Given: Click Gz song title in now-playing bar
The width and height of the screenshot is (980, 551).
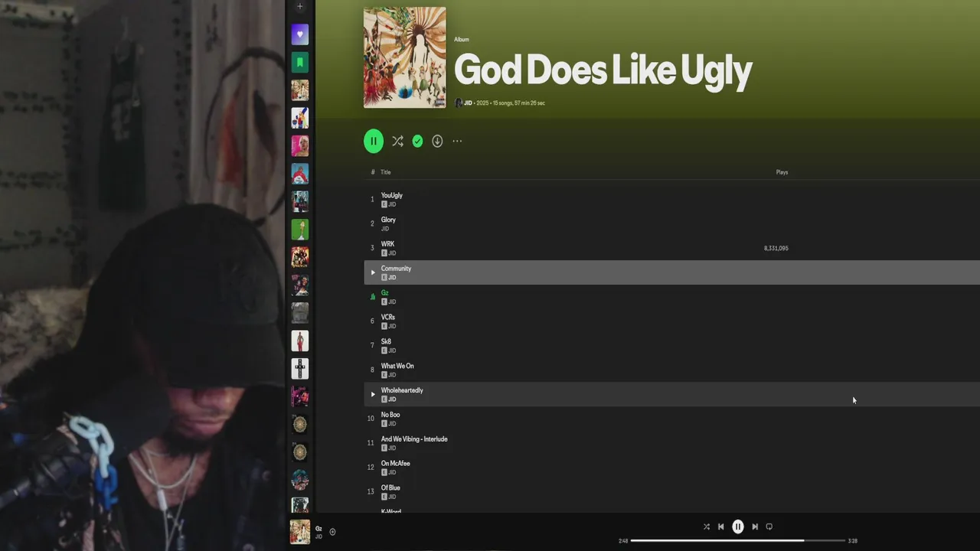Looking at the screenshot, I should click(x=318, y=529).
